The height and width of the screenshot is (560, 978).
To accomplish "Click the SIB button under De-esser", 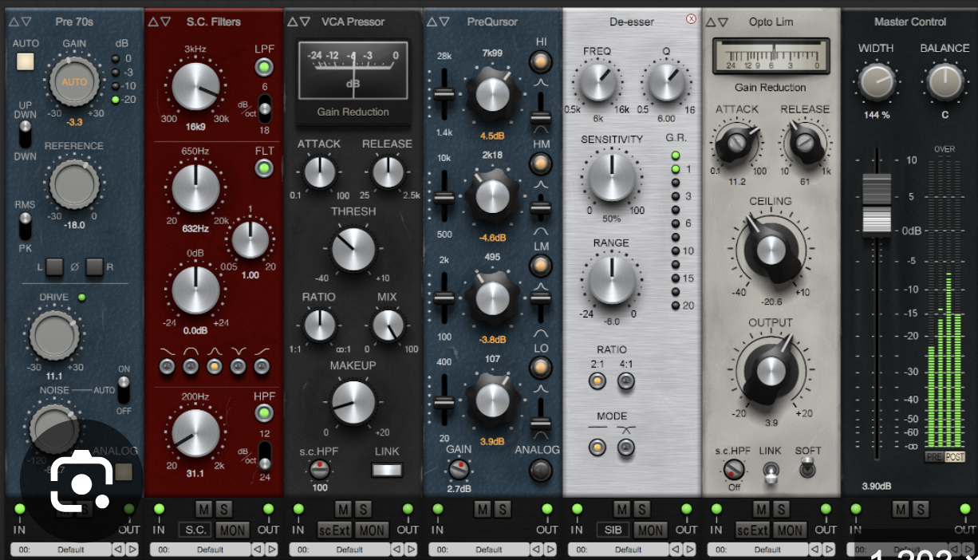I will (612, 530).
